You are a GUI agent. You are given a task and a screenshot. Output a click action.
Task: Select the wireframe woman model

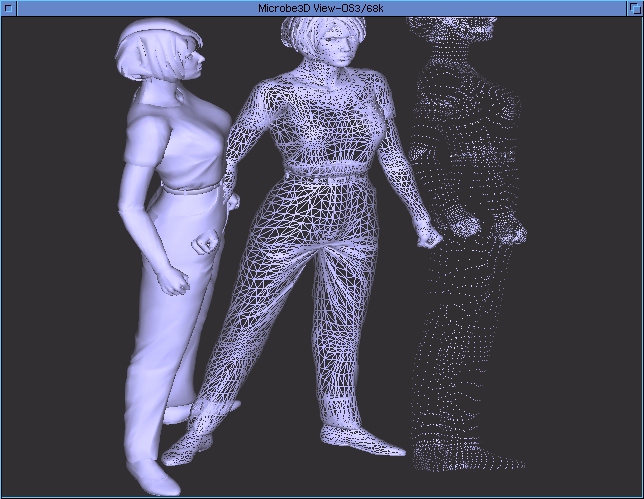[x=304, y=242]
